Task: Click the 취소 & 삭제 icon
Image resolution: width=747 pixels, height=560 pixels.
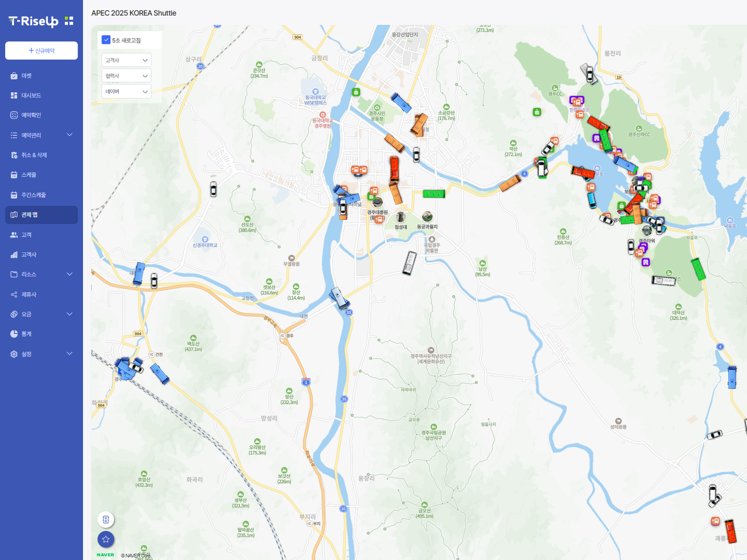Action: coord(14,155)
